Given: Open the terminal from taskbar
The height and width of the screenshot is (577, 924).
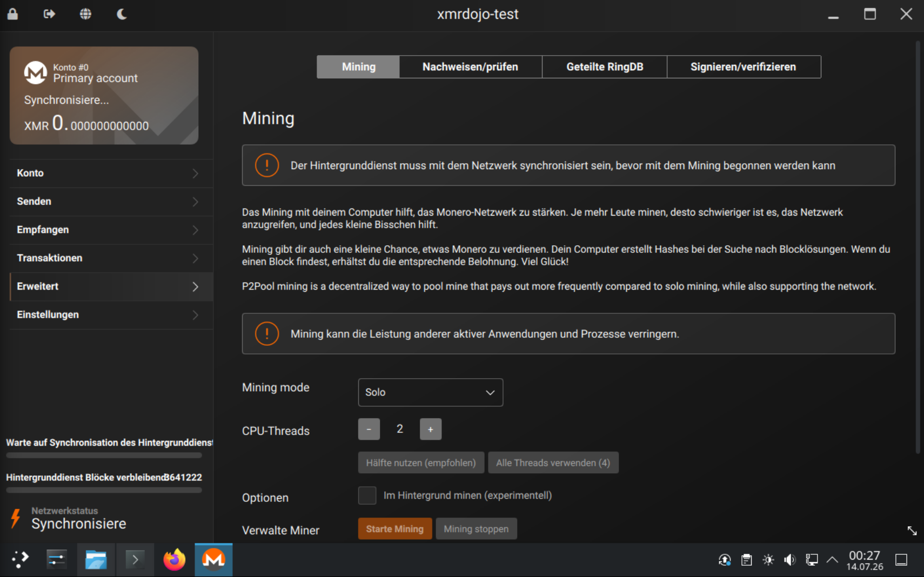Looking at the screenshot, I should coord(135,560).
